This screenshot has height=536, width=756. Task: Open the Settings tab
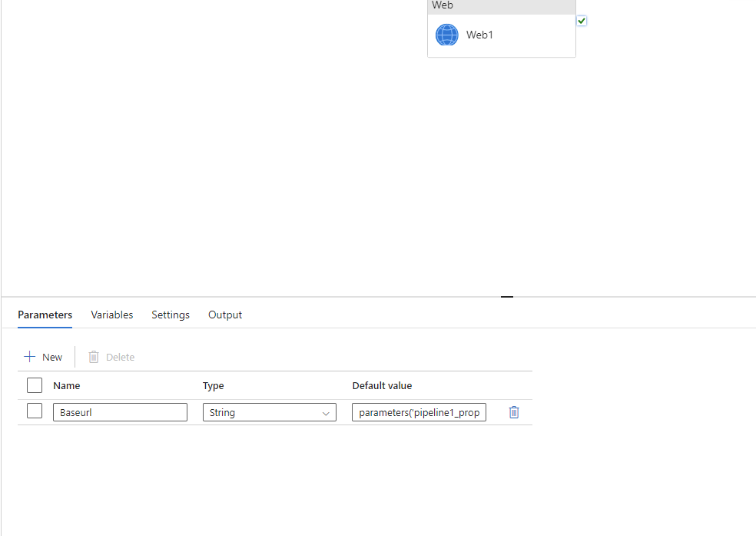point(170,315)
